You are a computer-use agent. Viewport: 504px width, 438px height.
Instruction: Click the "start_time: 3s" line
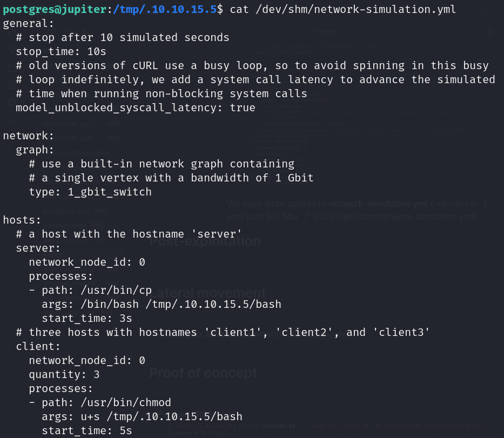click(87, 318)
